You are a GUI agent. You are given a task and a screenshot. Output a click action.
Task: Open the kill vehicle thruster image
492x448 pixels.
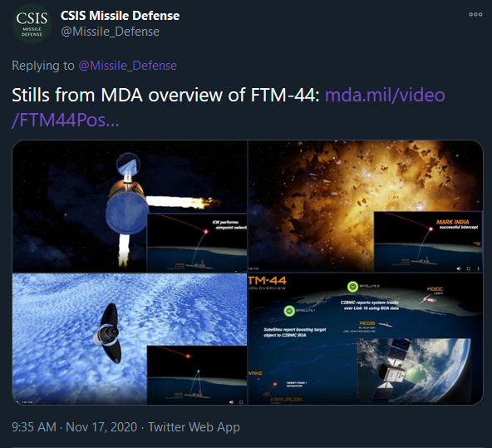pos(130,206)
